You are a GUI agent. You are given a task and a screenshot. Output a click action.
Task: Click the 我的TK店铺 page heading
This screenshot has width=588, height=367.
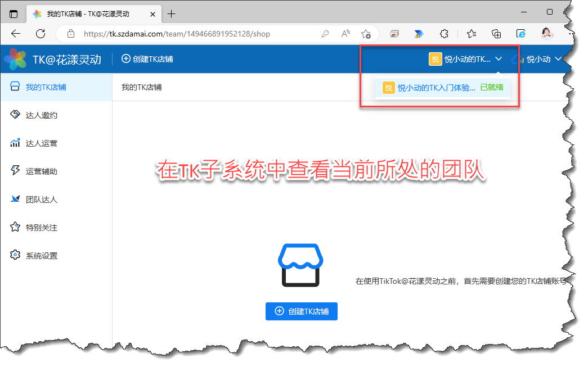(141, 87)
